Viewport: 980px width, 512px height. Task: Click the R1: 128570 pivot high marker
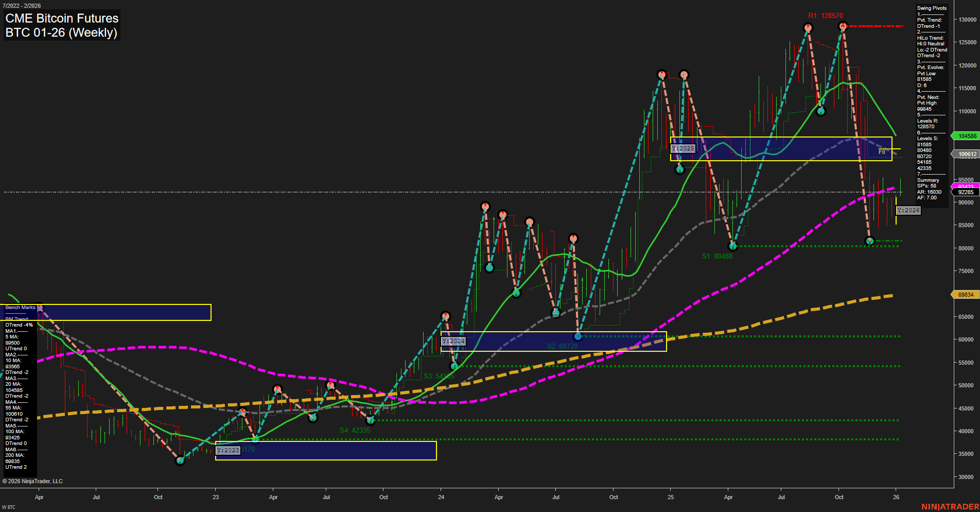844,28
